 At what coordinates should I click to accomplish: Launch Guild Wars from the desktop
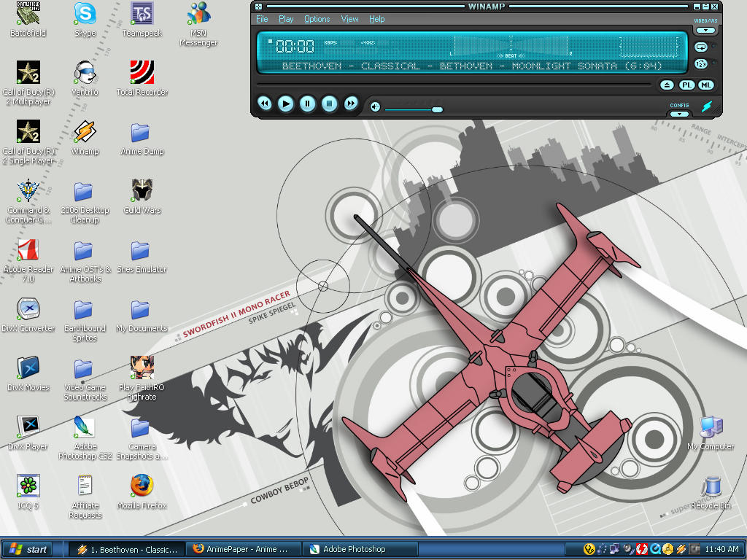point(142,196)
